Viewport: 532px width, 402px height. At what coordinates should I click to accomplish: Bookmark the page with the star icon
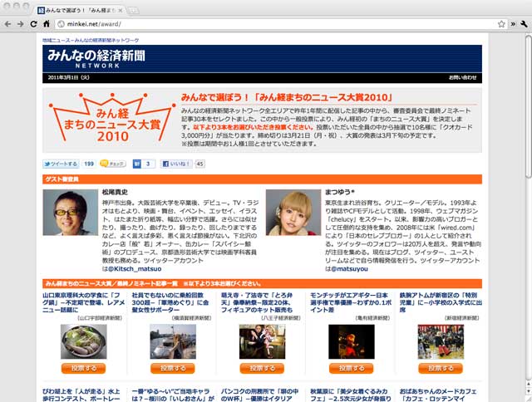coord(501,24)
